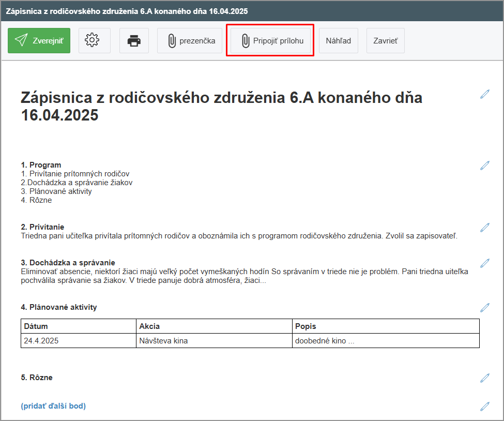Edit the 1. Program section via pencil icon

coord(484,165)
